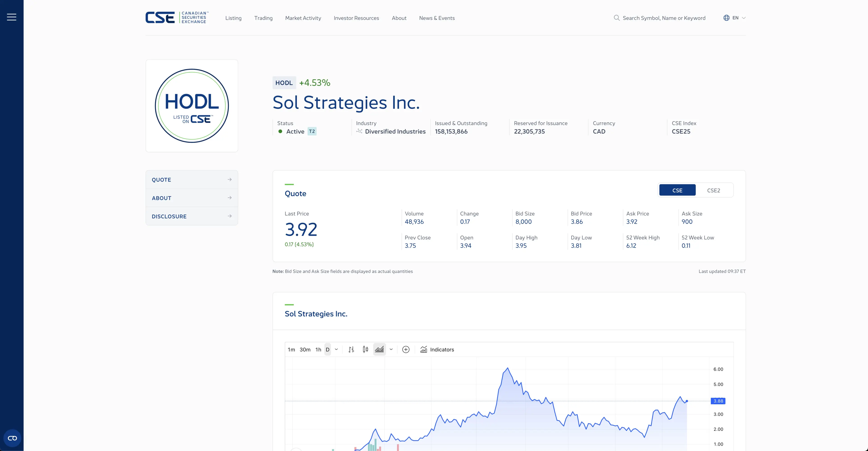Expand the time interval dropdown next to D
Image resolution: width=868 pixels, height=451 pixels.
(x=336, y=350)
